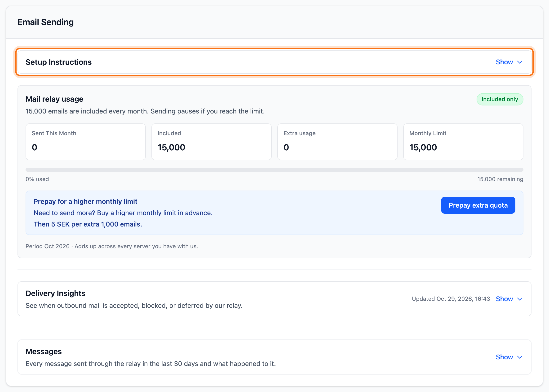Select the Monthly Limit card
Screen dimensions: 549x392
point(463,142)
